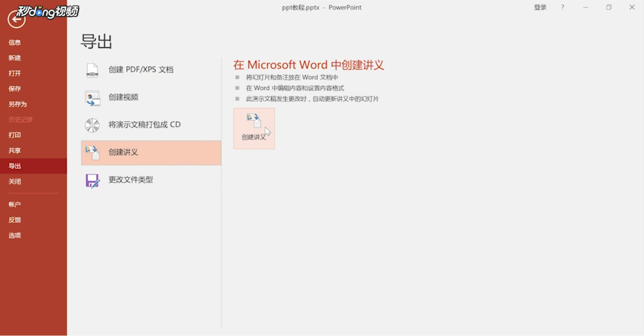Open the 打开 backstage tab

pos(15,73)
